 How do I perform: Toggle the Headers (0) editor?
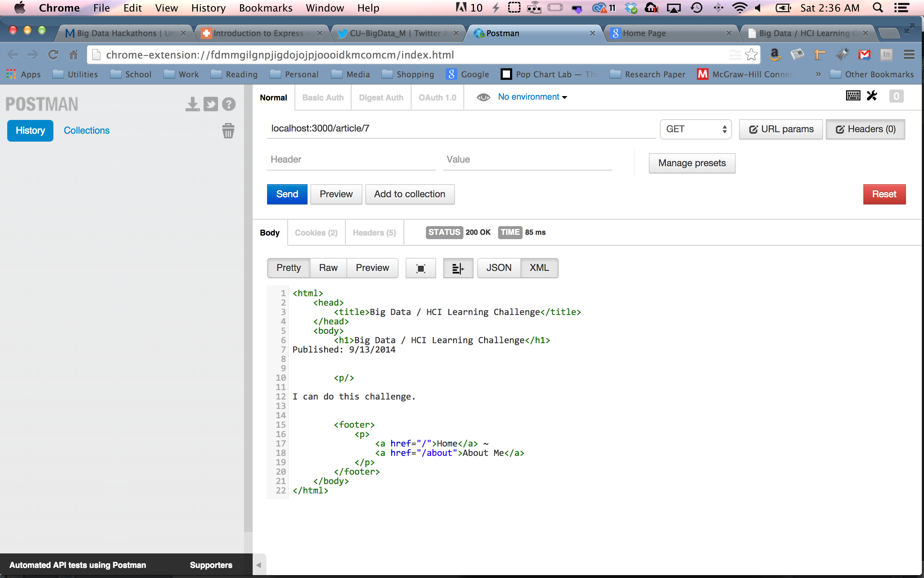coord(865,129)
